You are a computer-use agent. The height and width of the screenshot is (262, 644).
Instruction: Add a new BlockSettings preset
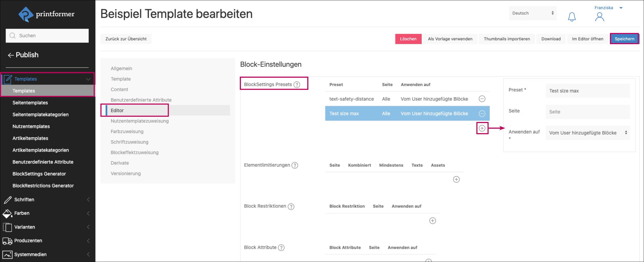(x=482, y=128)
